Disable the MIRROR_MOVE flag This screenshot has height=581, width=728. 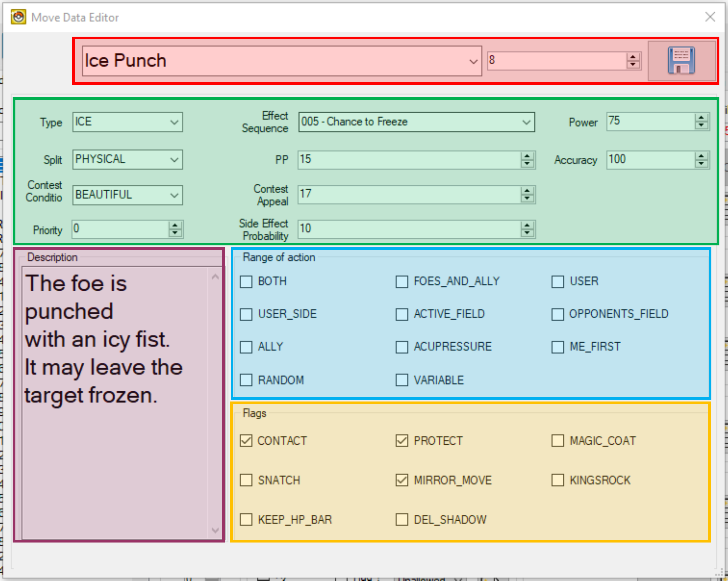[x=401, y=480]
